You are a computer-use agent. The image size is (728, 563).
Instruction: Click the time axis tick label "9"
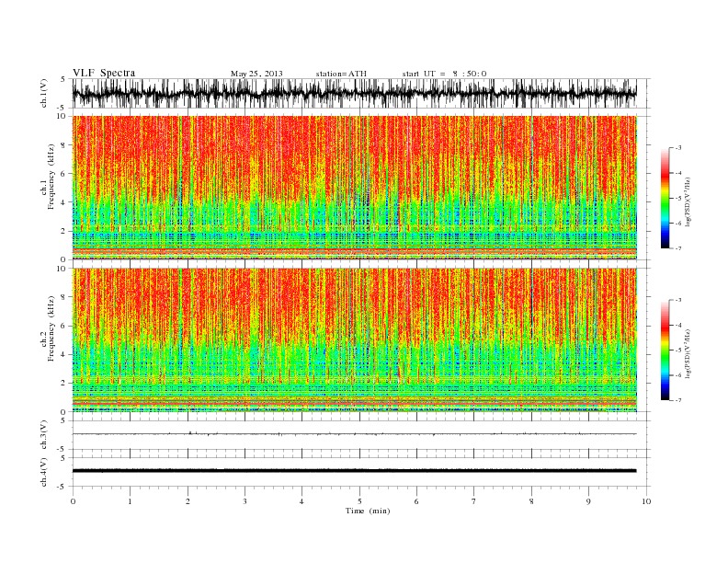click(588, 501)
